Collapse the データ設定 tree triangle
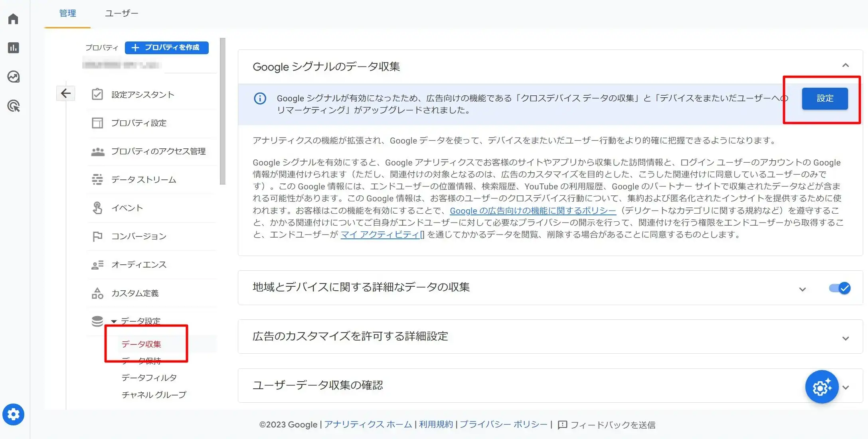The width and height of the screenshot is (868, 439). click(x=114, y=321)
